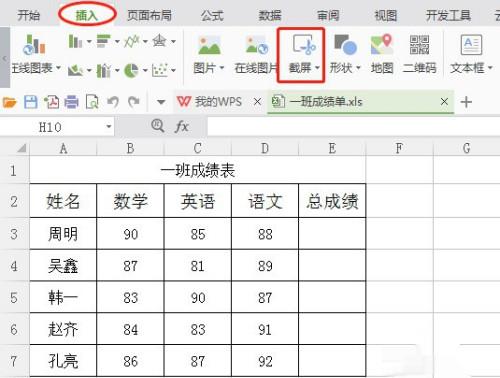Open the 页面布局 tab
500x378 pixels.
pos(149,15)
